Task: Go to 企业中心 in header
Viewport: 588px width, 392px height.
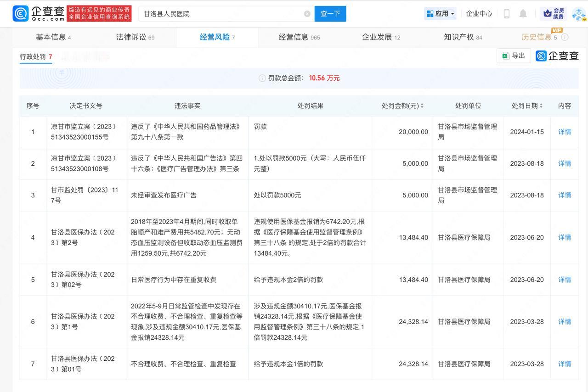Action: (x=479, y=14)
